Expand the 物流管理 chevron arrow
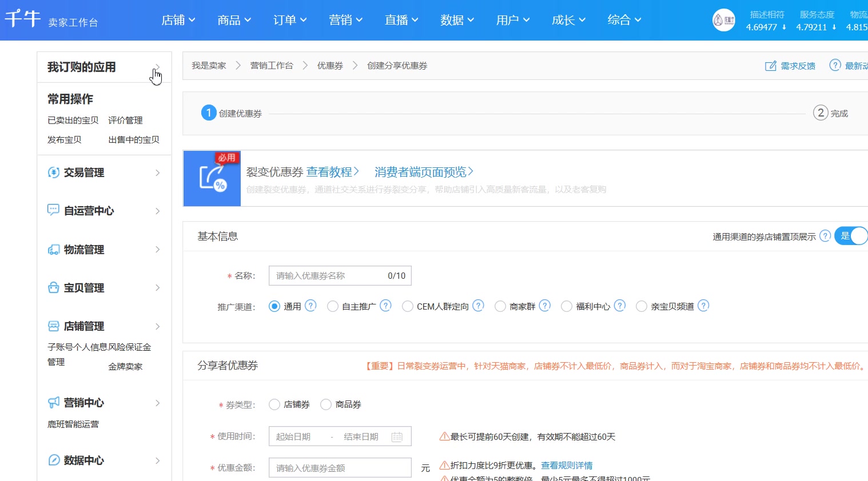 [x=157, y=250]
